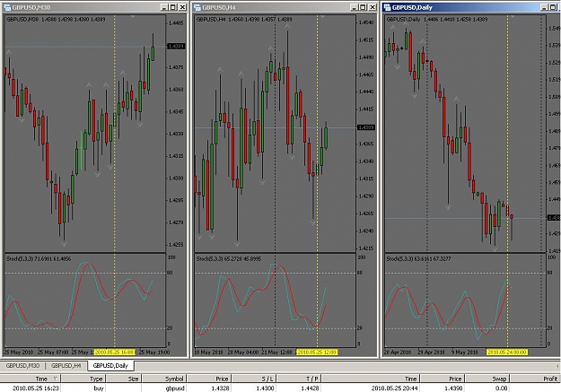
Task: Sort by the S / L column header
Action: (254, 379)
